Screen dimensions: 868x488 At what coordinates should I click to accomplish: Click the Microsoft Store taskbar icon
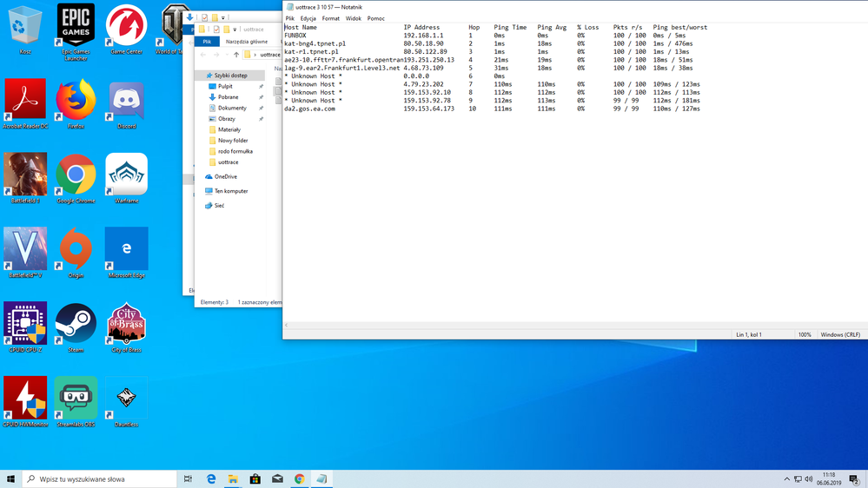[x=255, y=478]
